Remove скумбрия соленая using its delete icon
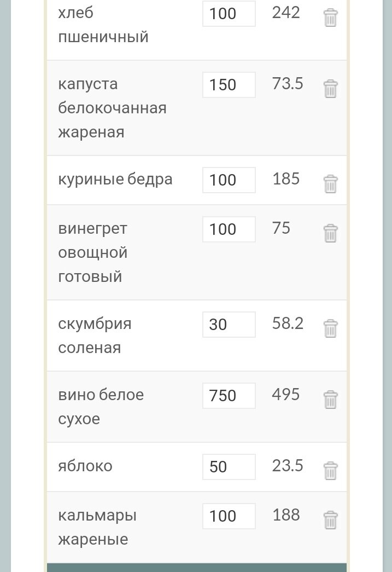 (x=331, y=328)
